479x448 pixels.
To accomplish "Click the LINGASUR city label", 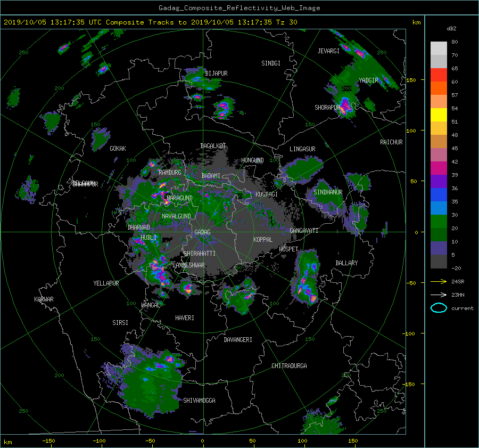I will pos(302,149).
